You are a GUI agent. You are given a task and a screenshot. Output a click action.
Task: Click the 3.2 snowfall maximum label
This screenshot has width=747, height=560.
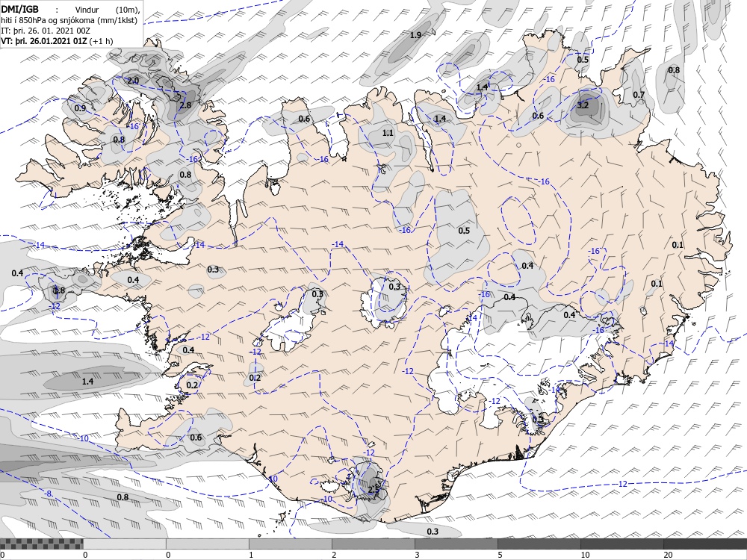[x=583, y=105]
